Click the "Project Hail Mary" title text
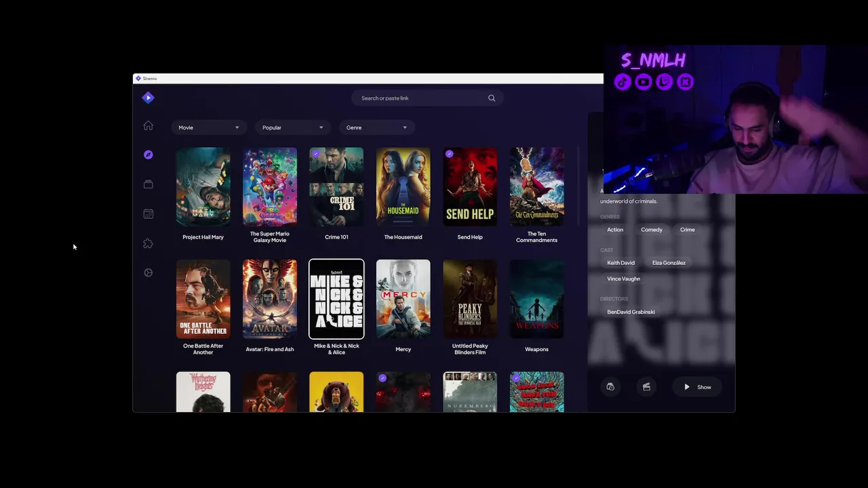This screenshot has height=488, width=868. 203,237
